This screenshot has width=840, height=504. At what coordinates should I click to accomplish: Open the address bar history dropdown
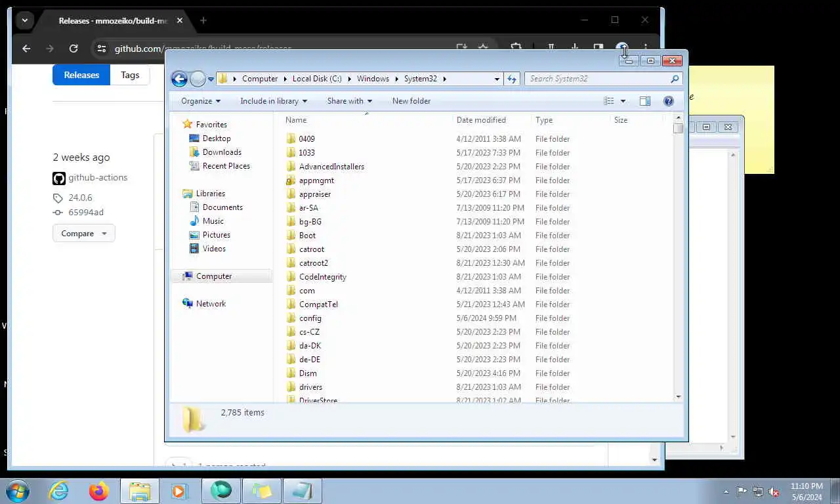coord(497,79)
